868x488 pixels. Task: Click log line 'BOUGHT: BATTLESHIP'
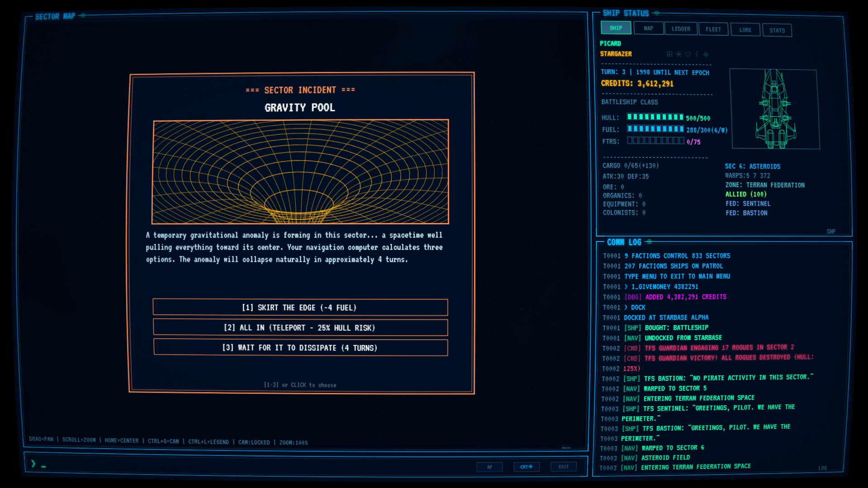pos(676,328)
